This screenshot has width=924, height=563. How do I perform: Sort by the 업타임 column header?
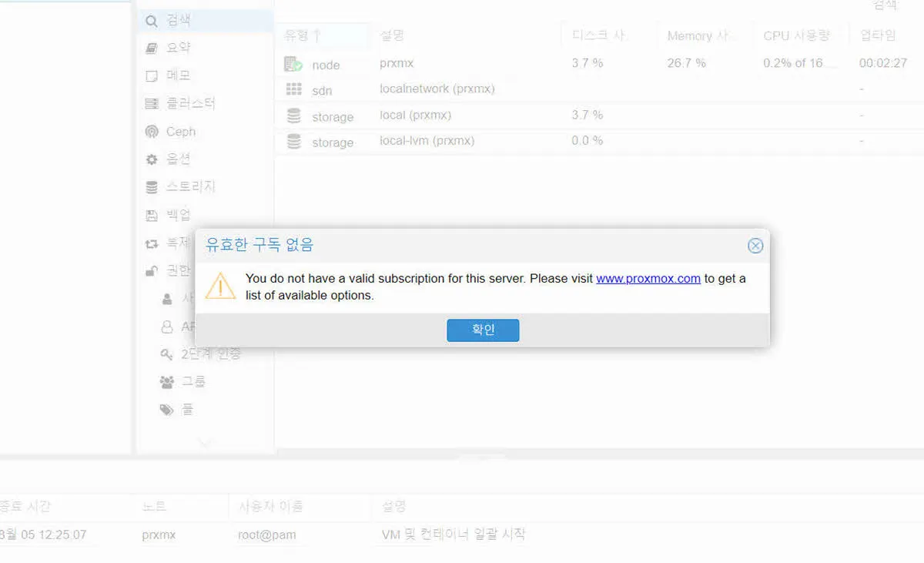(885, 35)
